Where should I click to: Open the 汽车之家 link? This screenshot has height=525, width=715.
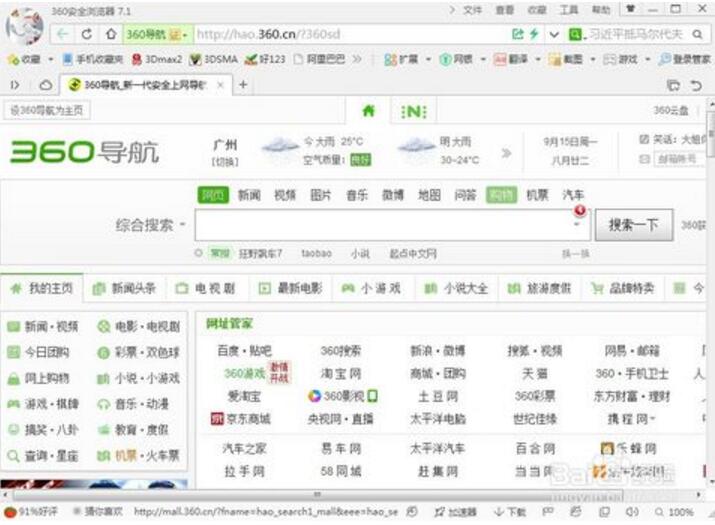pos(244,448)
